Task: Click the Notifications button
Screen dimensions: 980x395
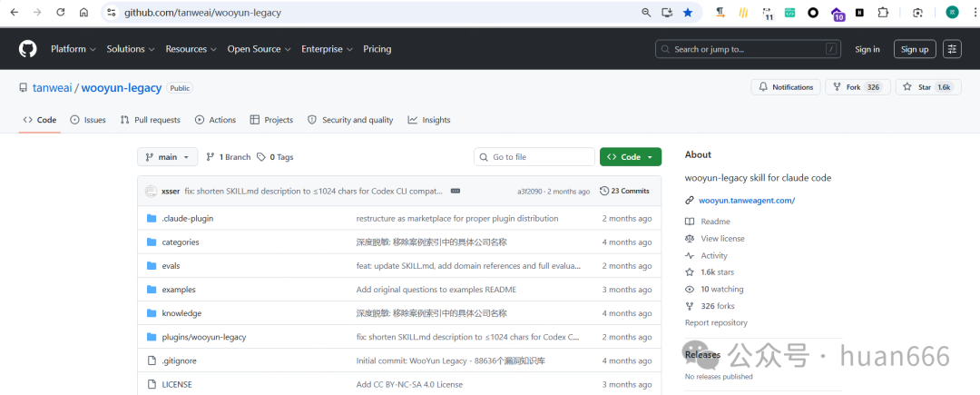Action: 786,87
